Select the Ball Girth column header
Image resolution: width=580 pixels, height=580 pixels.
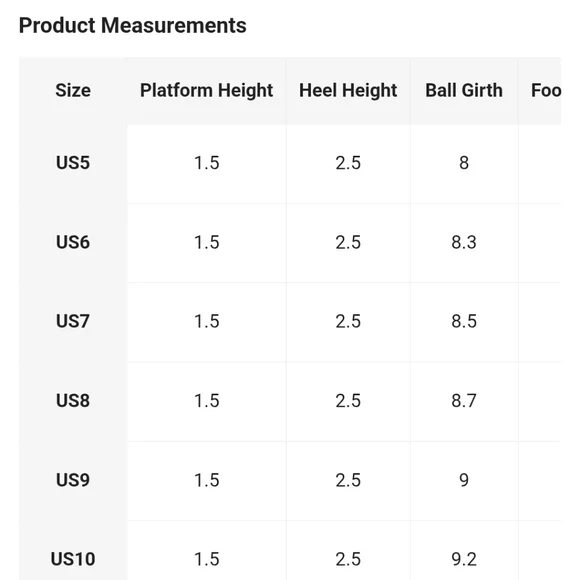(464, 90)
